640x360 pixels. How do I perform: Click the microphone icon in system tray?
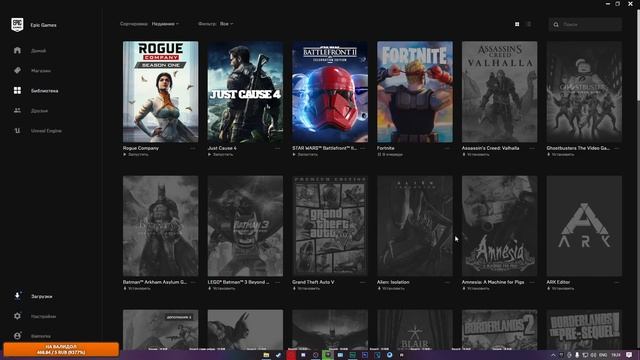point(577,355)
